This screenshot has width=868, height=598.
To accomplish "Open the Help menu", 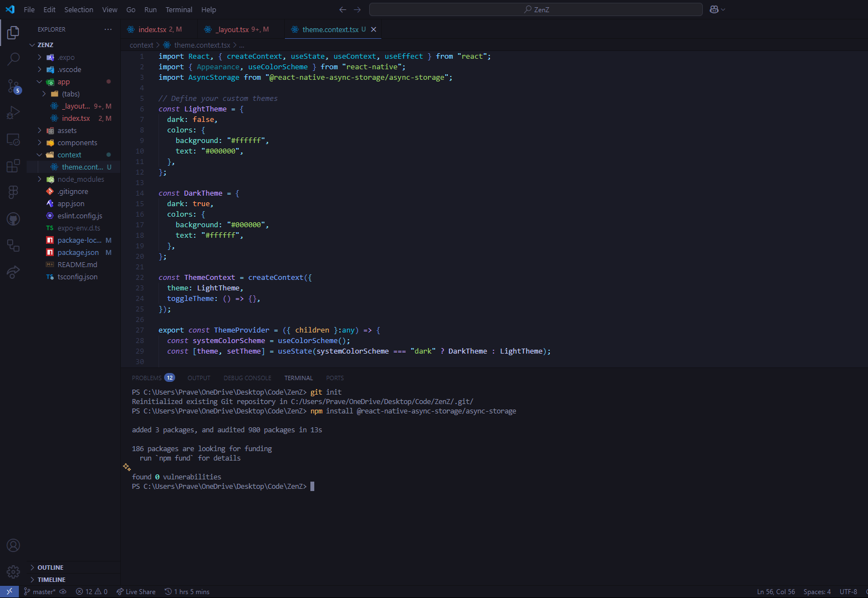I will 208,9.
